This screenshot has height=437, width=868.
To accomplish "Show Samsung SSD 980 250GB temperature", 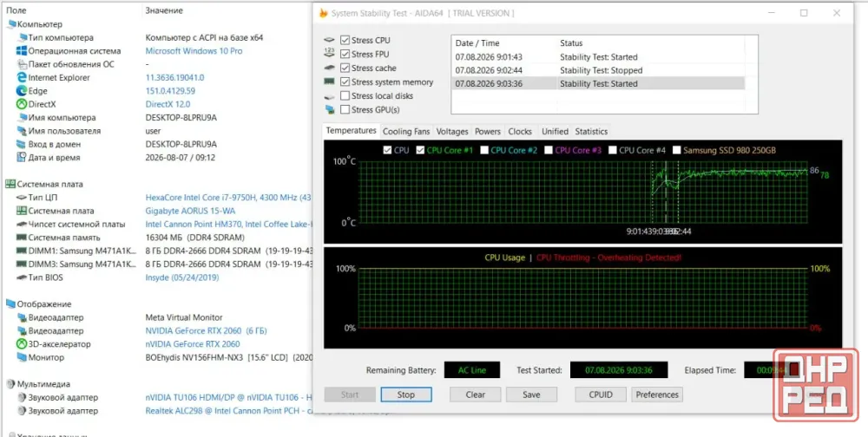I will point(677,150).
